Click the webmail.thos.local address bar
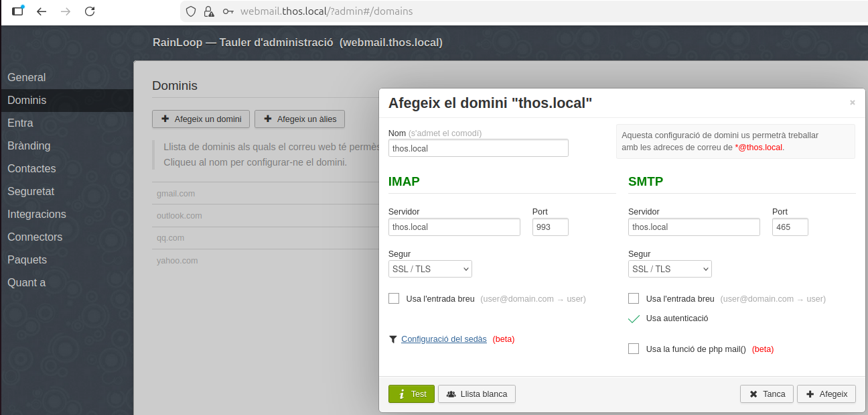Screen dimensions: 868x415 (522, 11)
